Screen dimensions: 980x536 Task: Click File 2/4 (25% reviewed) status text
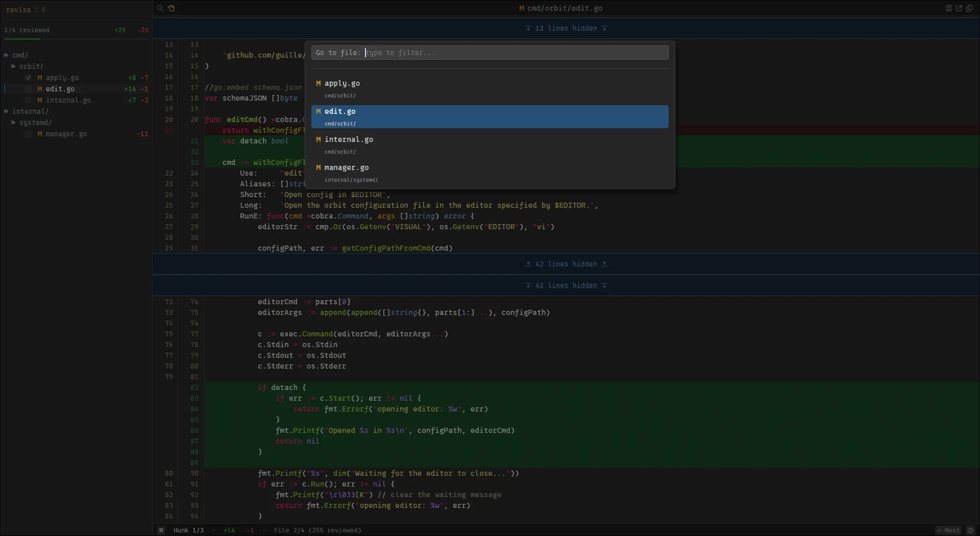[317, 530]
